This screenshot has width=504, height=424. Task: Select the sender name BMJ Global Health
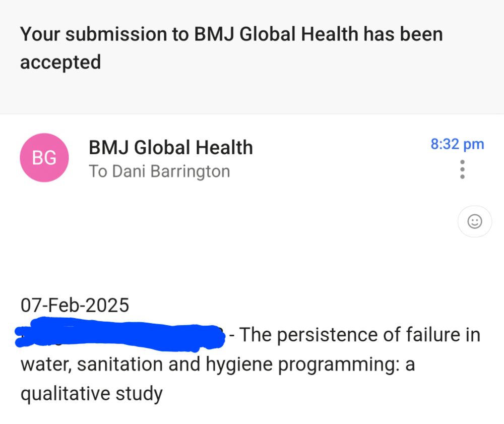(x=171, y=148)
